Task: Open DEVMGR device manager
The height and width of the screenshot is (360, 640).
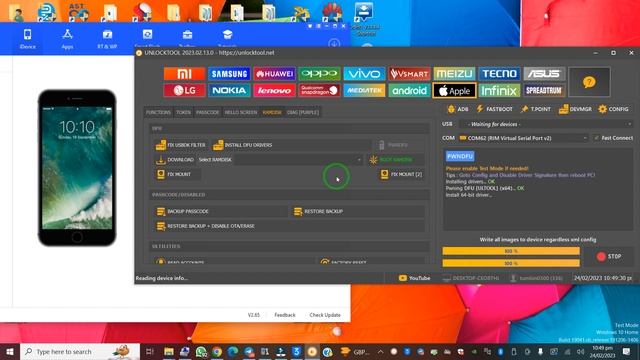Action: [575, 109]
